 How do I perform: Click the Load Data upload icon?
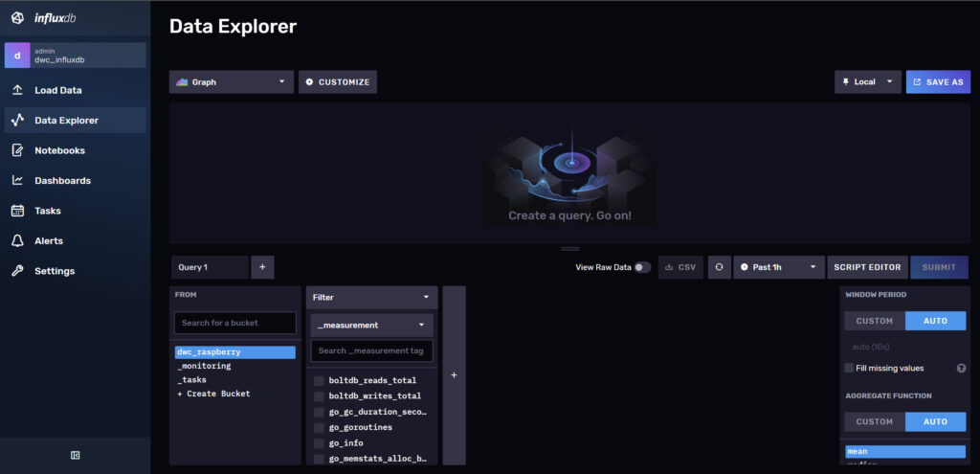click(x=17, y=90)
